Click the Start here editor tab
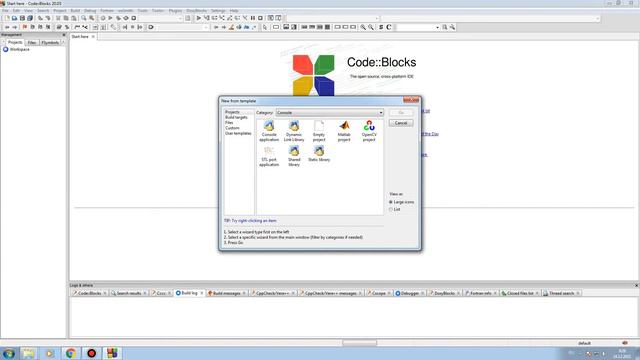 (80, 37)
